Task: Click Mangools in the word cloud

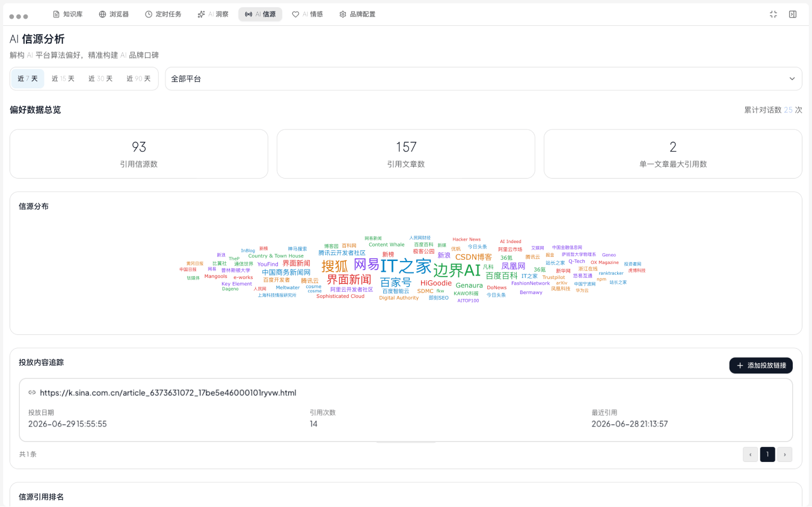Action: [216, 277]
